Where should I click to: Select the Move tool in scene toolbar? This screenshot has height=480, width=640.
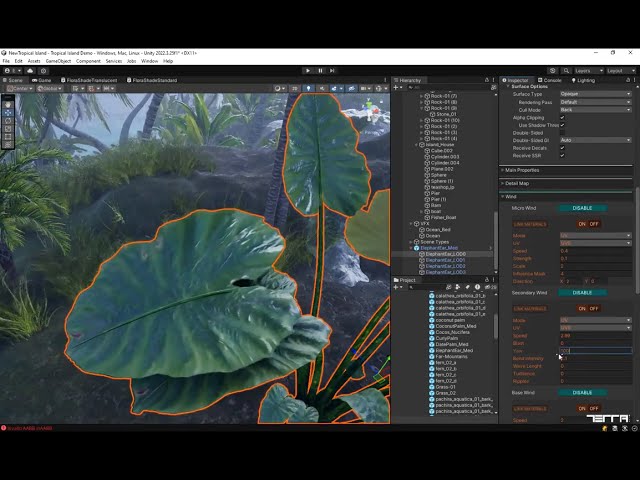(8, 113)
